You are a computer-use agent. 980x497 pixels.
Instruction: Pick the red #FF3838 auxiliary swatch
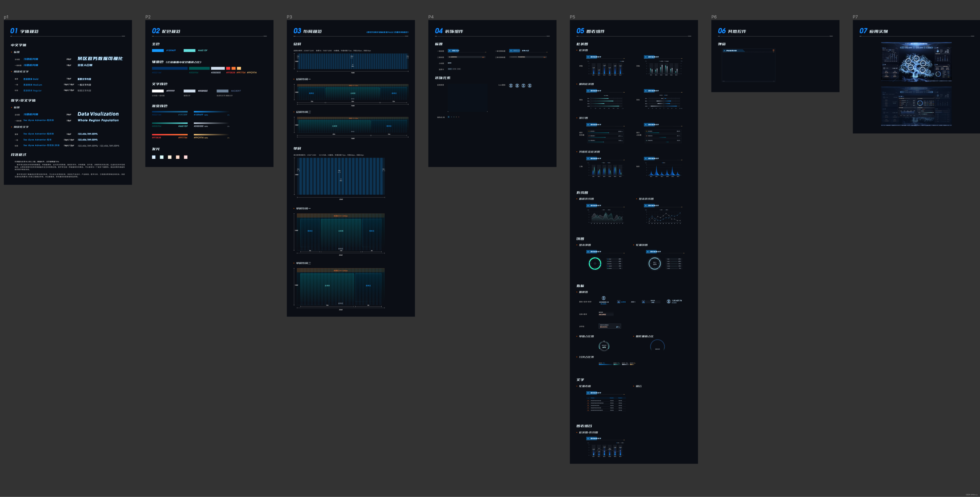coord(228,68)
